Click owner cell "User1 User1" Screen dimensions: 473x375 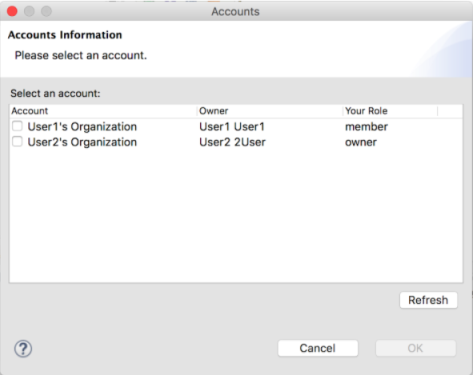pyautogui.click(x=232, y=127)
